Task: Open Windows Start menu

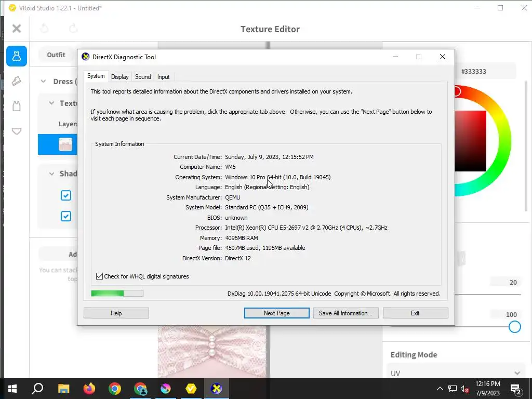Action: pos(12,389)
